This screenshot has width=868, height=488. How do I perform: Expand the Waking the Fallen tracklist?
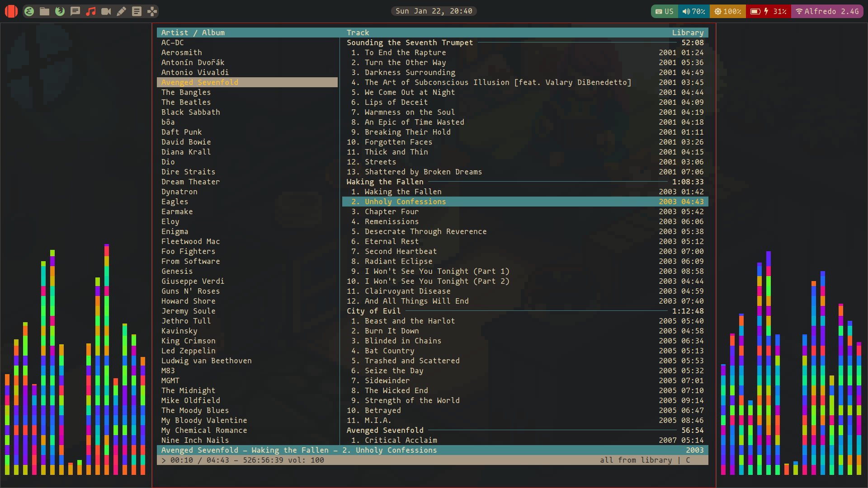pos(385,181)
